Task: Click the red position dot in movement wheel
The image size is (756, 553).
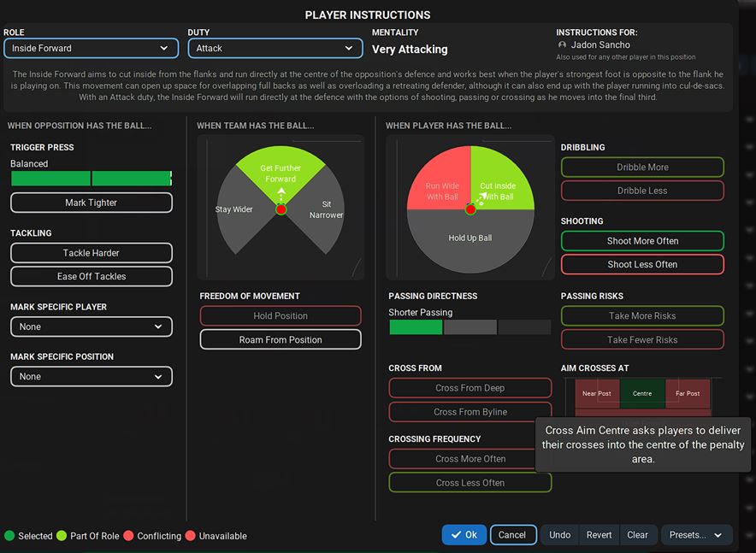Action: pos(281,209)
